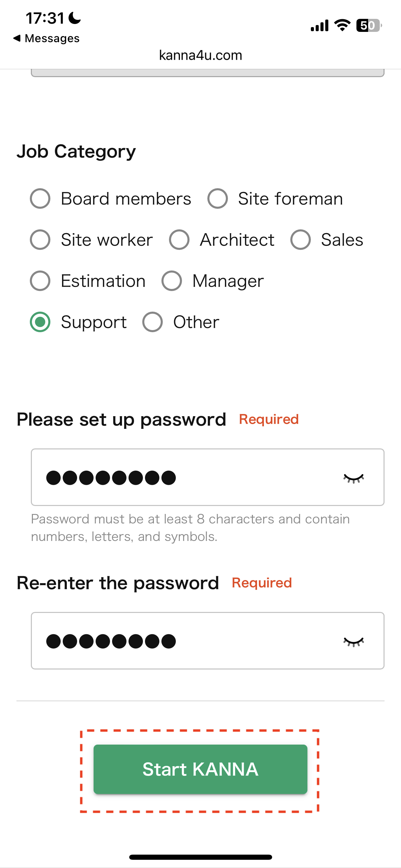Select the Estimation job category
401x868 pixels.
(40, 281)
